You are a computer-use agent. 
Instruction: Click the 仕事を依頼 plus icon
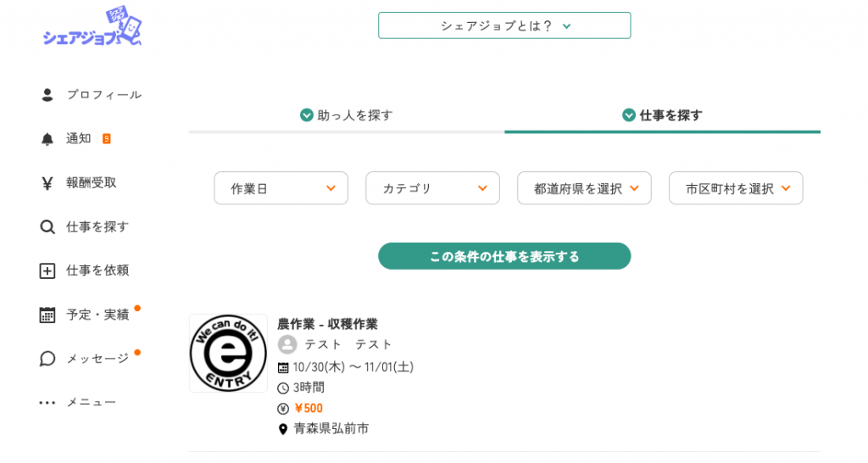click(x=47, y=271)
